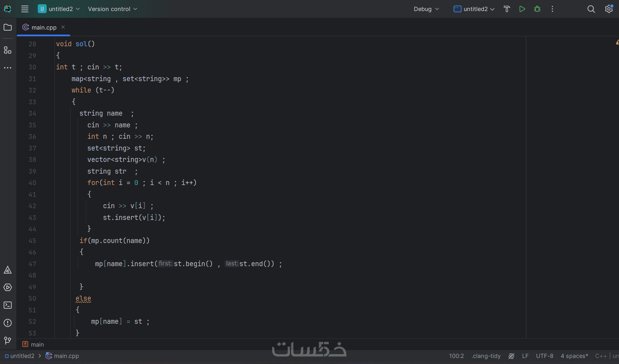The image size is (619, 364).
Task: Open the CMake tool window
Action: (x=7, y=270)
